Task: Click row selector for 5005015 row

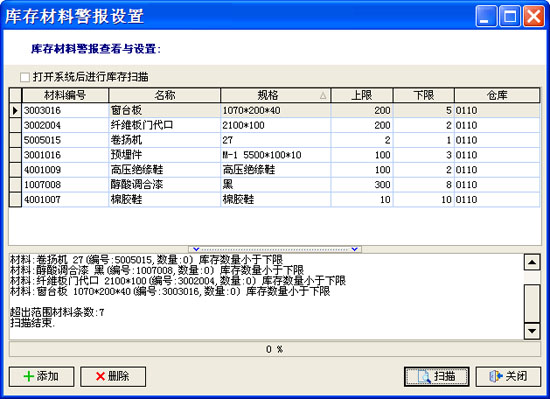Action: pos(15,140)
